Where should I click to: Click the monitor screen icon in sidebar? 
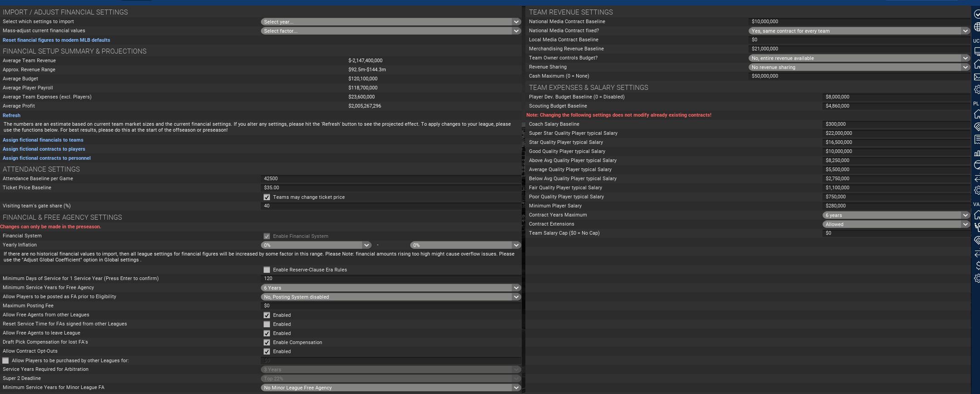(x=977, y=52)
